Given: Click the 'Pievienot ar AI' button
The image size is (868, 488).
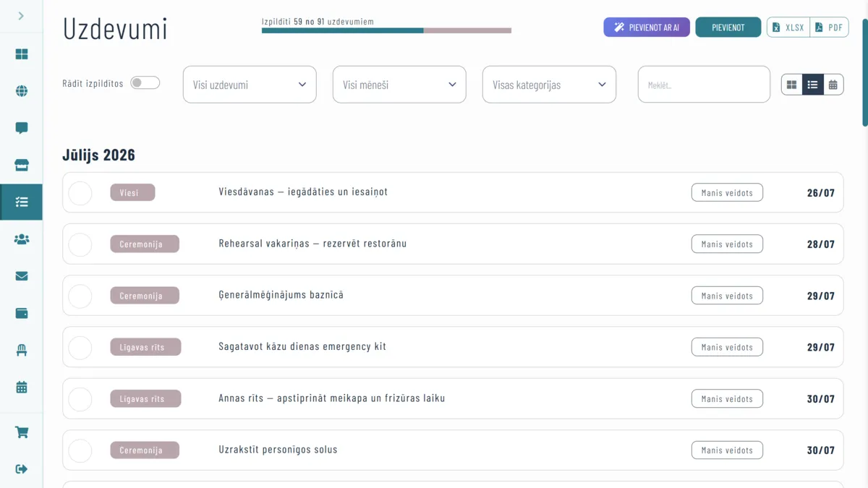Looking at the screenshot, I should 647,27.
